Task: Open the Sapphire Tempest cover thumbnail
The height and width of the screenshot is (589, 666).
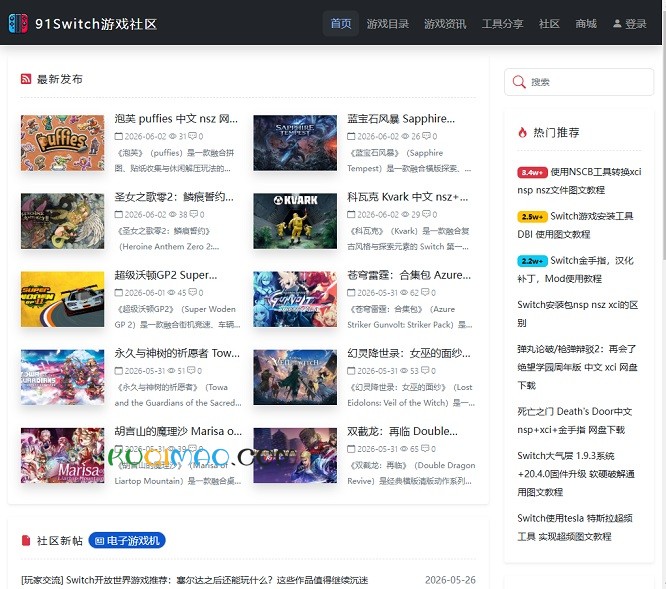Action: [x=295, y=143]
